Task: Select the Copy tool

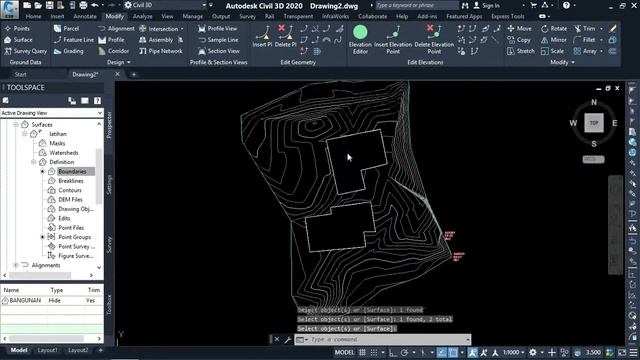Action: pyautogui.click(x=519, y=40)
